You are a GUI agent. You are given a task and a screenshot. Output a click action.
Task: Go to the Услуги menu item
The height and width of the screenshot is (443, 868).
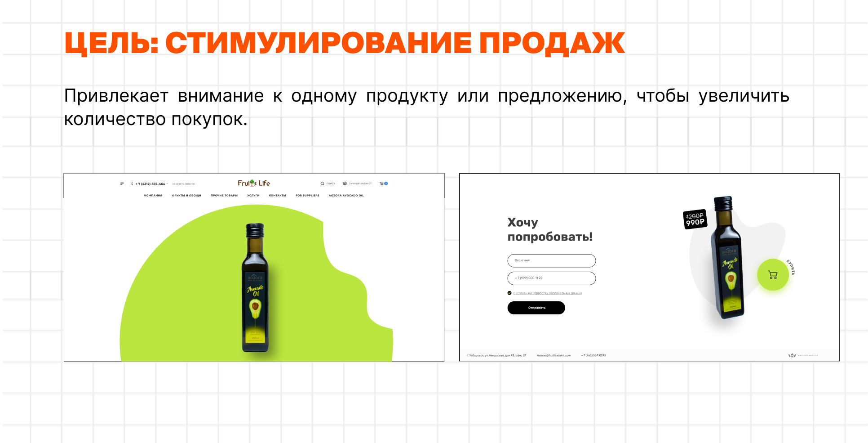tap(253, 196)
